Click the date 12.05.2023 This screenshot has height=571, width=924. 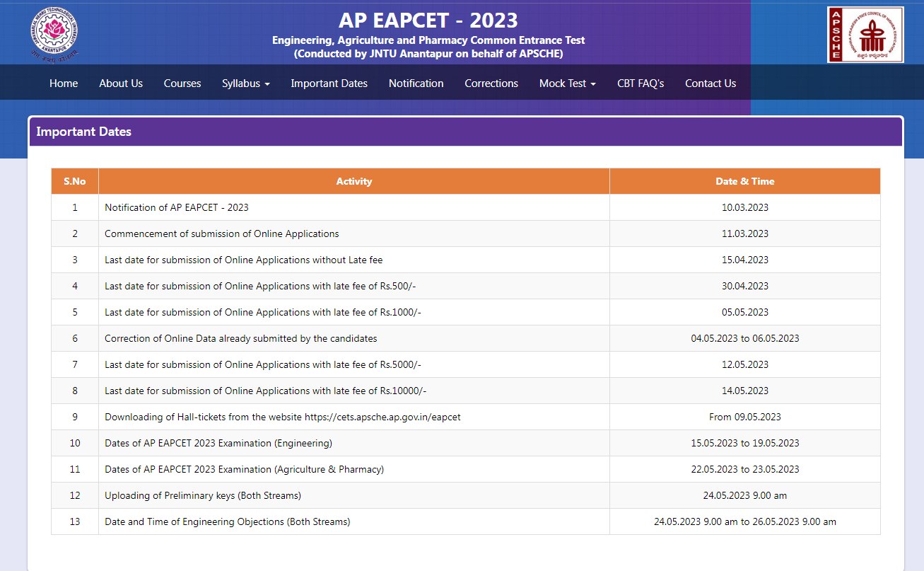point(745,364)
